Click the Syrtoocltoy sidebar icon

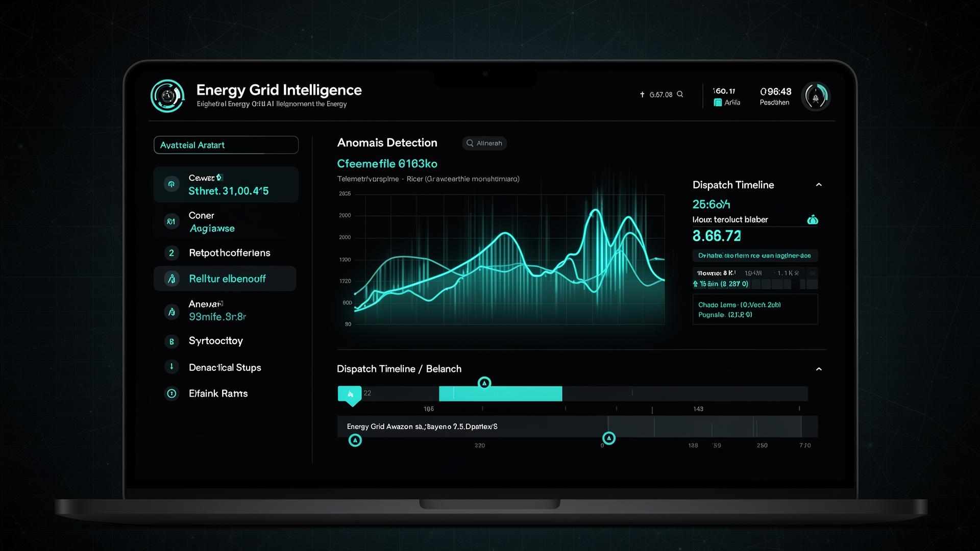point(171,341)
